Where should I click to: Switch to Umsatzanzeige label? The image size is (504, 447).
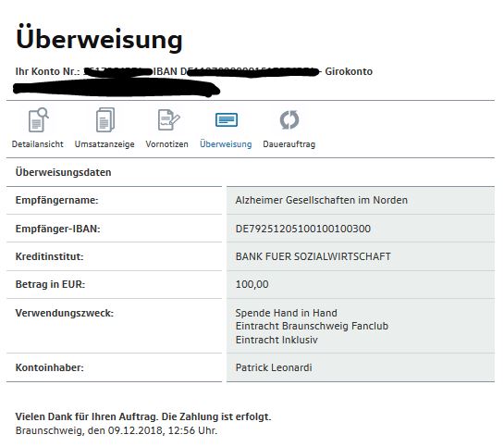point(104,144)
